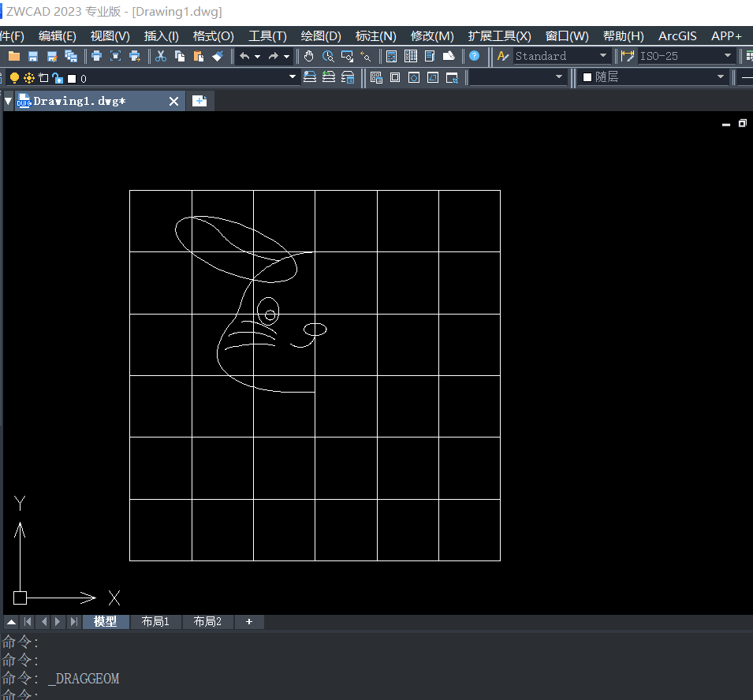Create a new drawing tab

tap(199, 101)
